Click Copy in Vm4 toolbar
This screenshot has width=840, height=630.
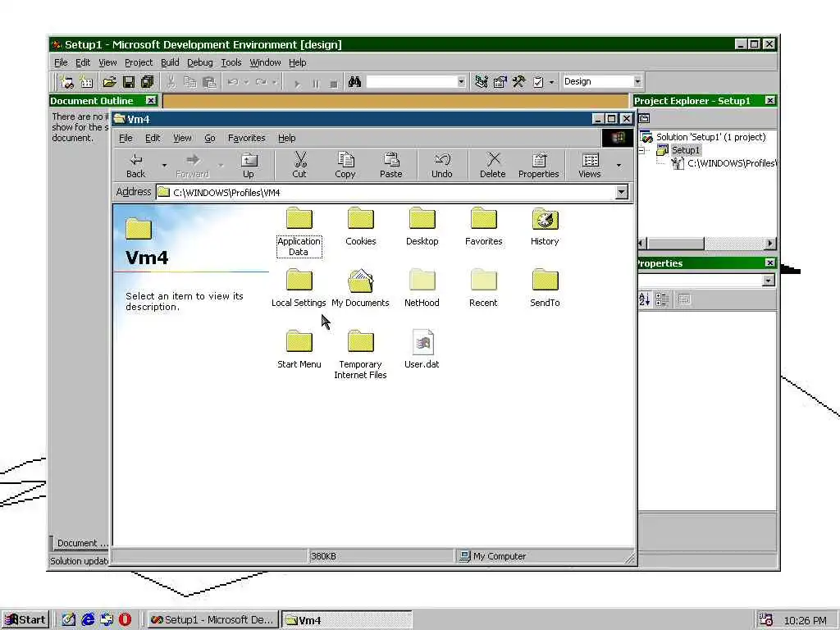[345, 165]
